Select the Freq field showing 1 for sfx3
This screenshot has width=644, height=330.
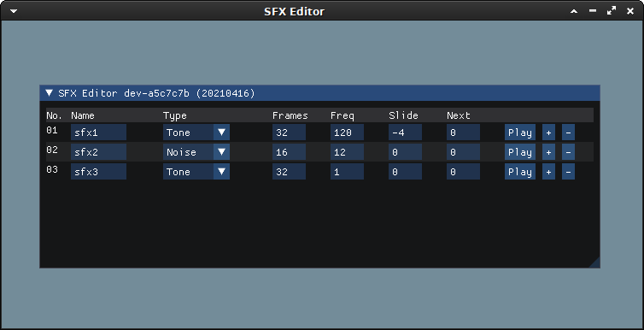pyautogui.click(x=347, y=172)
